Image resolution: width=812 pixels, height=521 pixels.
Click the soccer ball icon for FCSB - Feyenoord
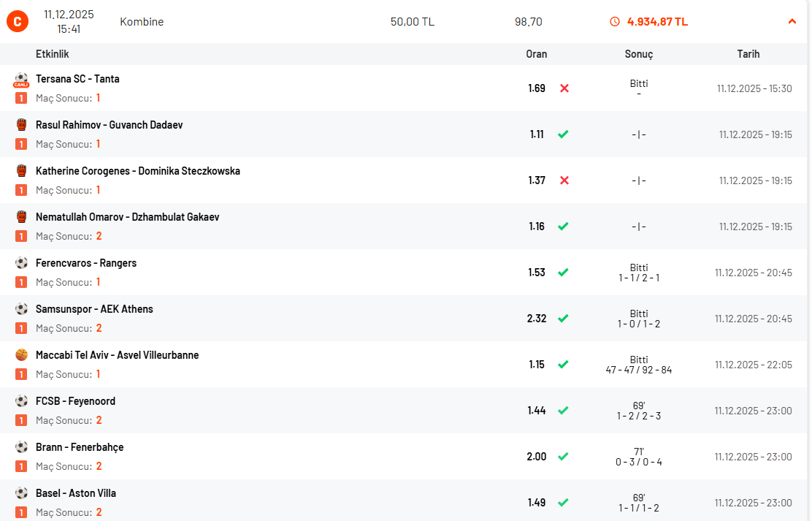point(21,400)
